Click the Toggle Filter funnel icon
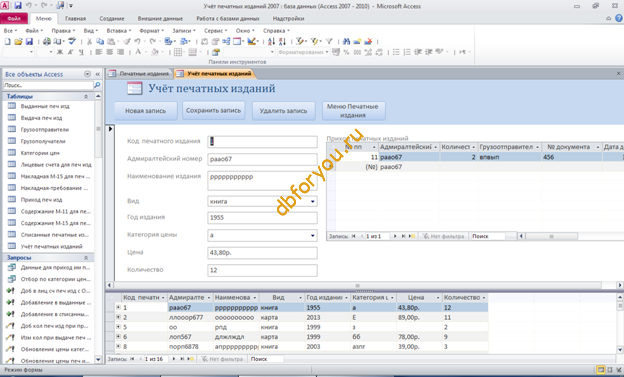This screenshot has width=624, height=377. coord(329,41)
